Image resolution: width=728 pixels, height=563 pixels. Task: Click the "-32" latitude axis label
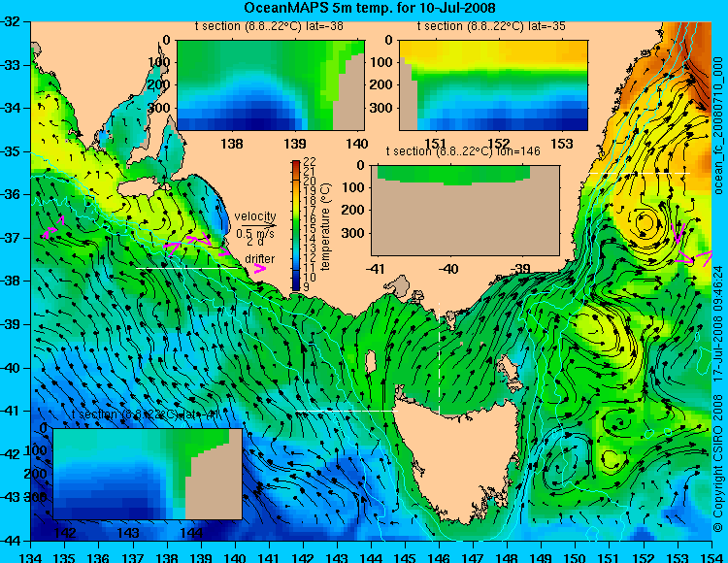tap(12, 21)
